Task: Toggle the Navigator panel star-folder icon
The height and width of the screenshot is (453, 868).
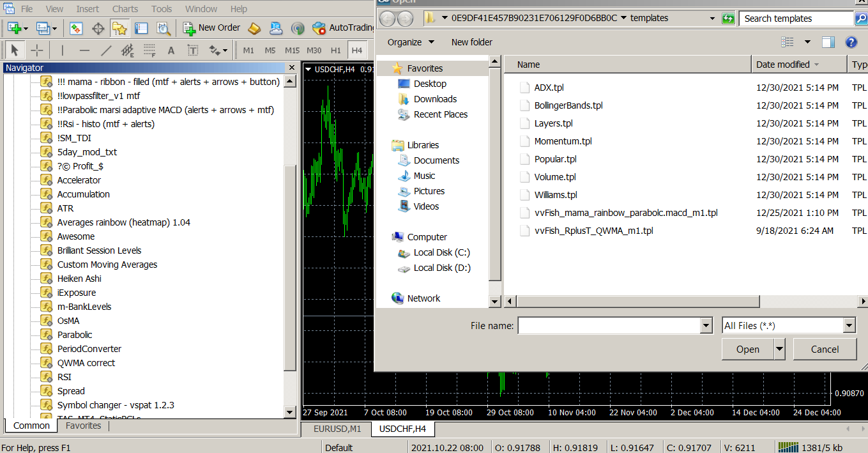Action: click(x=119, y=28)
